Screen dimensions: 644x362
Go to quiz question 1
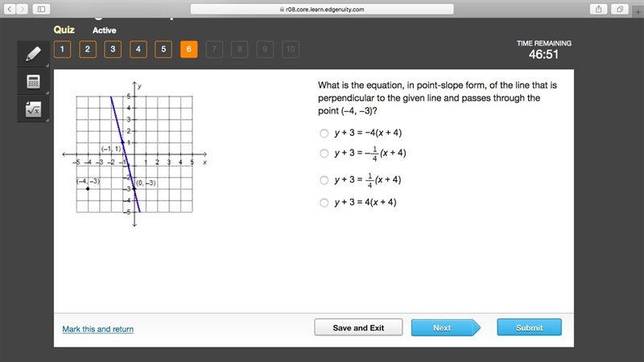tap(62, 49)
